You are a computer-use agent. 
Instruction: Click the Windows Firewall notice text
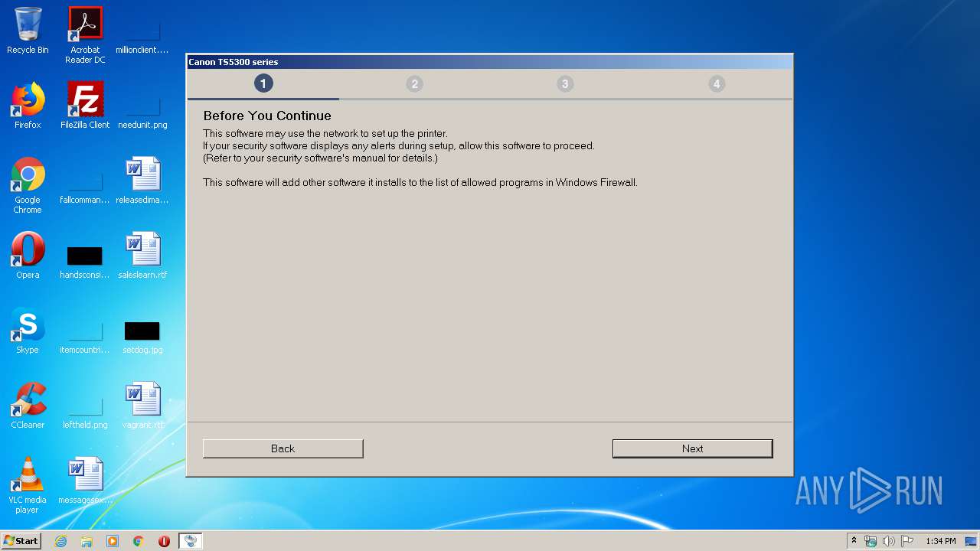pos(420,182)
